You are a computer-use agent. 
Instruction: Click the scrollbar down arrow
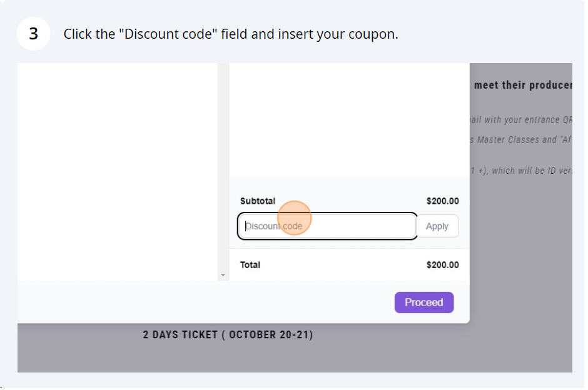223,275
